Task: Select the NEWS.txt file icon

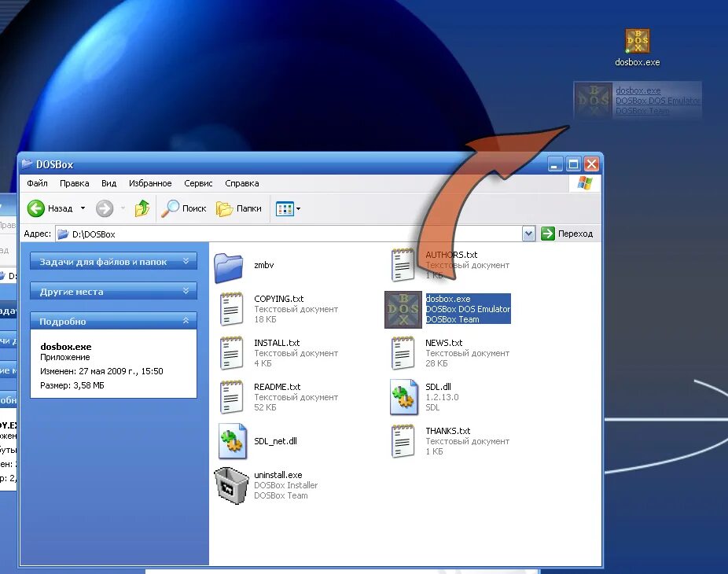Action: click(403, 352)
